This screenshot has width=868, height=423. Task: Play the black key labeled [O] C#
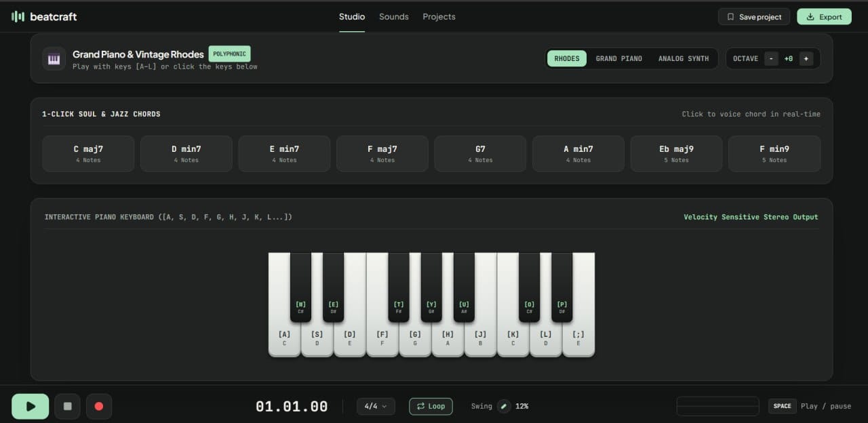point(530,287)
